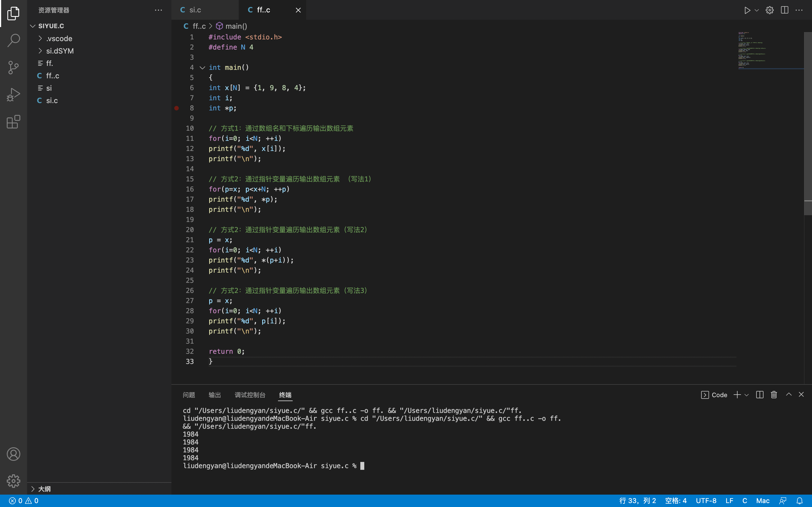
Task: Switch to the 调试控制台 panel tab
Action: pyautogui.click(x=250, y=395)
